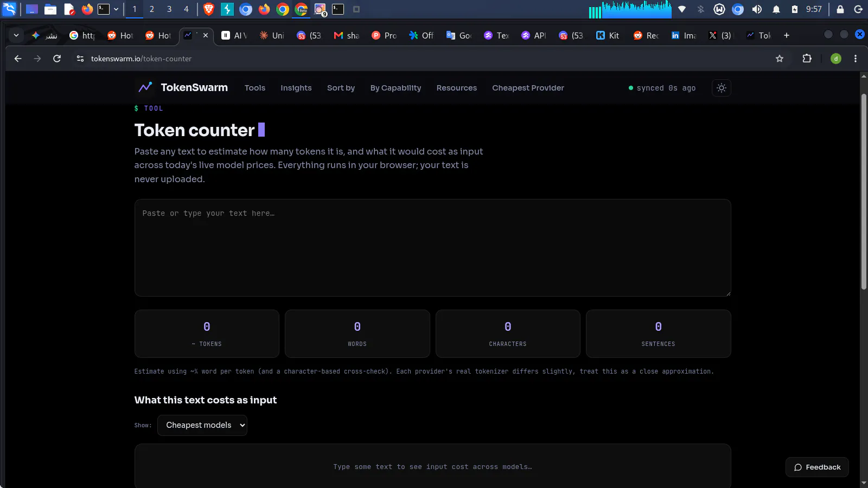Open the green profile avatar
The width and height of the screenshot is (868, 488).
836,59
